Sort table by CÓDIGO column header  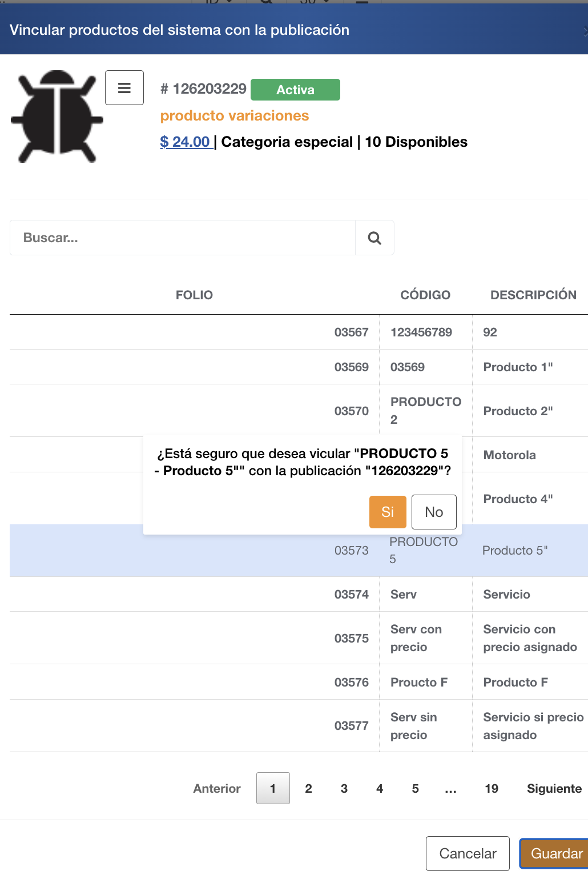point(425,295)
